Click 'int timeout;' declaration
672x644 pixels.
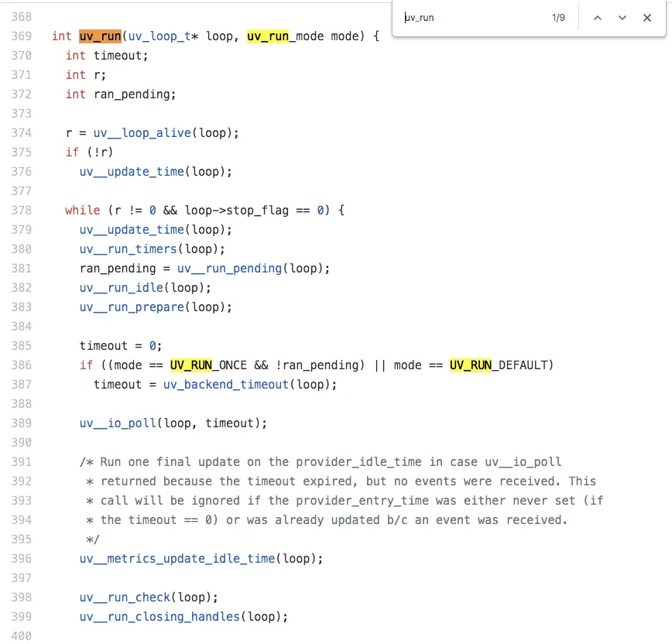(x=107, y=56)
